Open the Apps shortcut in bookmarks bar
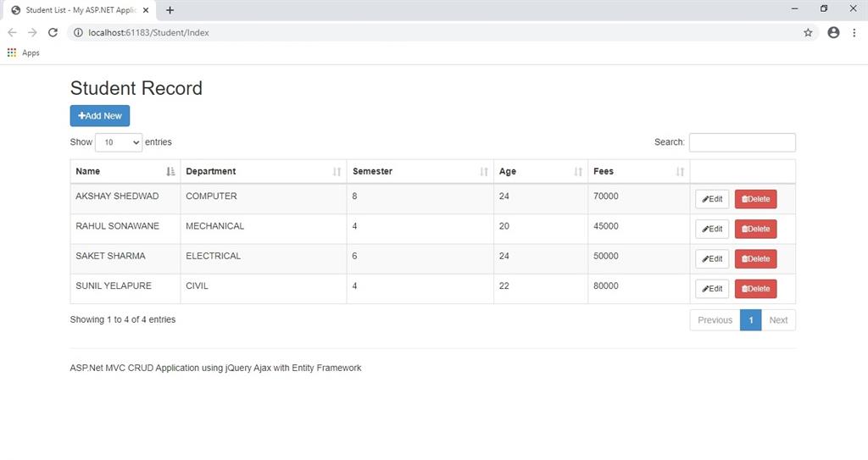Image resolution: width=868 pixels, height=460 pixels. pos(24,53)
